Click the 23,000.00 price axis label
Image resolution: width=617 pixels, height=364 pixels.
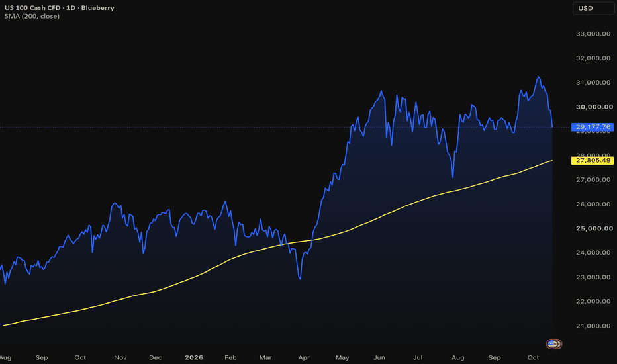[x=593, y=277]
